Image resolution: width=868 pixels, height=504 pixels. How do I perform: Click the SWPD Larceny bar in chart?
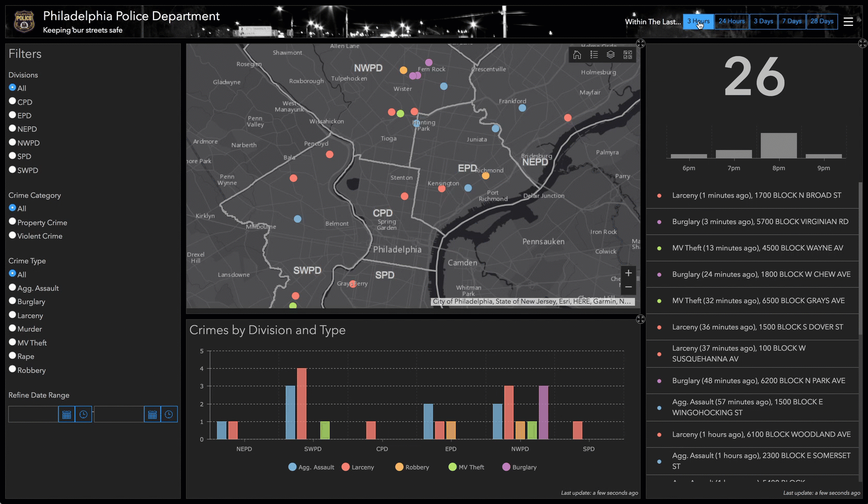302,404
